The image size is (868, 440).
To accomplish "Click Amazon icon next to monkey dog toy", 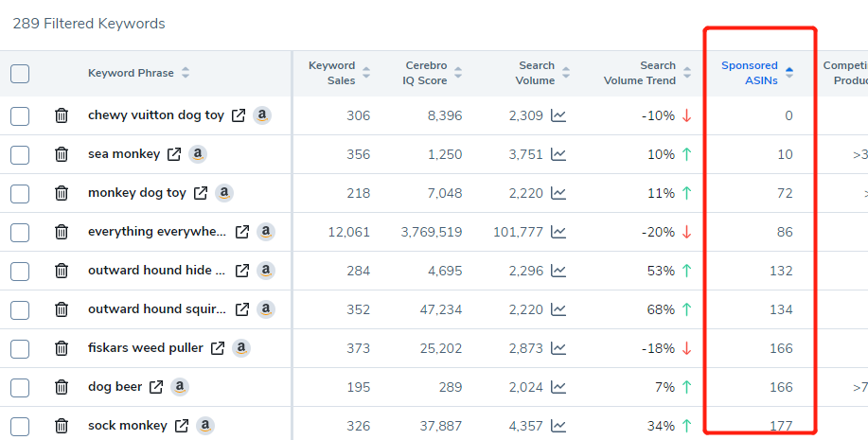I will point(224,193).
